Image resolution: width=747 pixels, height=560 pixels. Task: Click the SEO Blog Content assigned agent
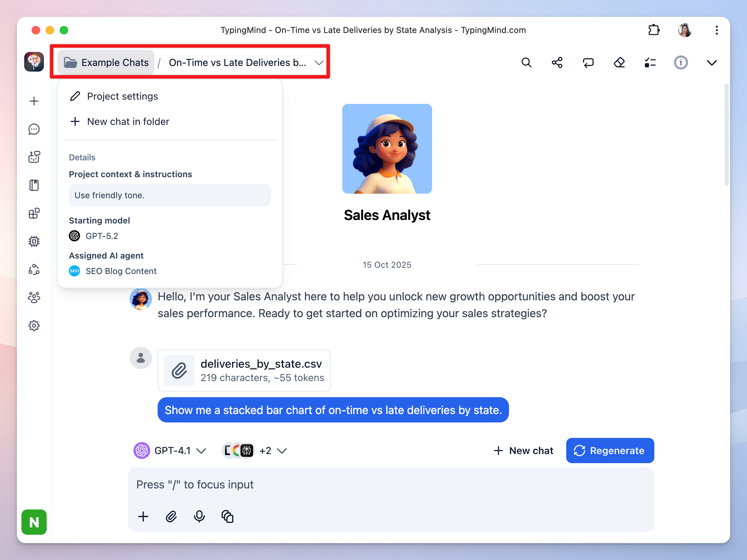113,271
